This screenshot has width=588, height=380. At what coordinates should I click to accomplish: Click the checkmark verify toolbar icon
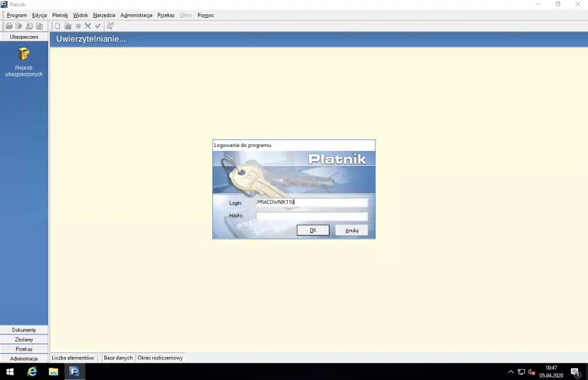point(98,26)
